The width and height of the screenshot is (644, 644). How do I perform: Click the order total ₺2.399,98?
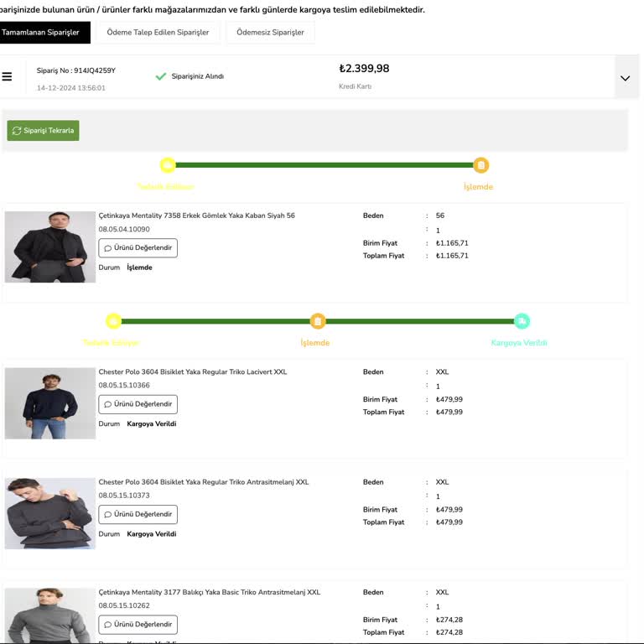(364, 69)
